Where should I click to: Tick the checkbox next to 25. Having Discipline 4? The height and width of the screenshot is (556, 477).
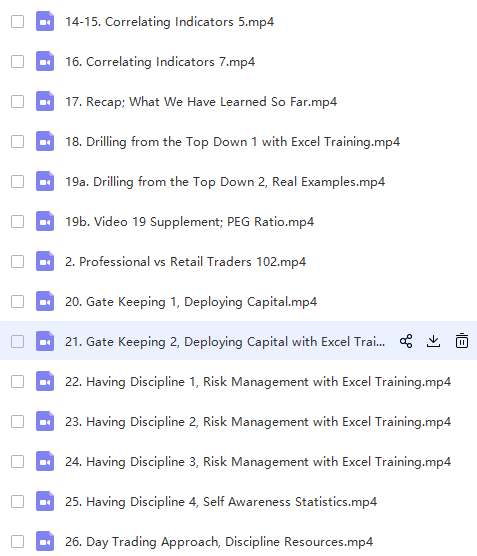17,502
